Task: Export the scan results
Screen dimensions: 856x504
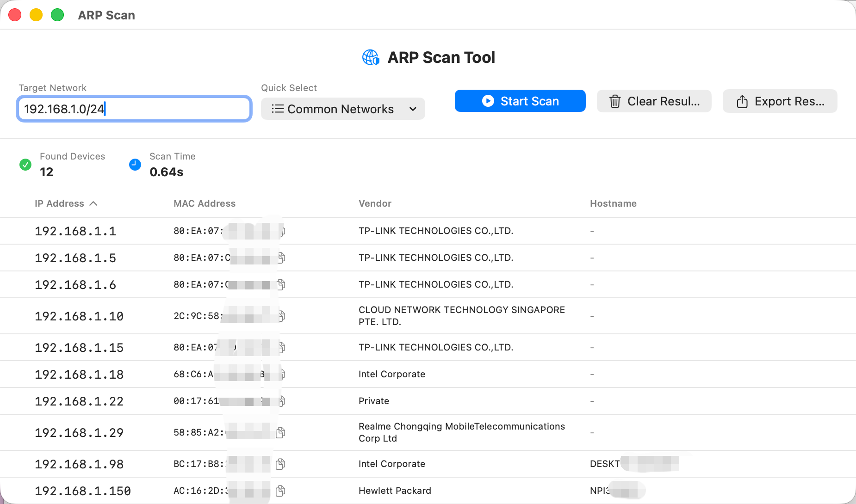Action: point(780,101)
